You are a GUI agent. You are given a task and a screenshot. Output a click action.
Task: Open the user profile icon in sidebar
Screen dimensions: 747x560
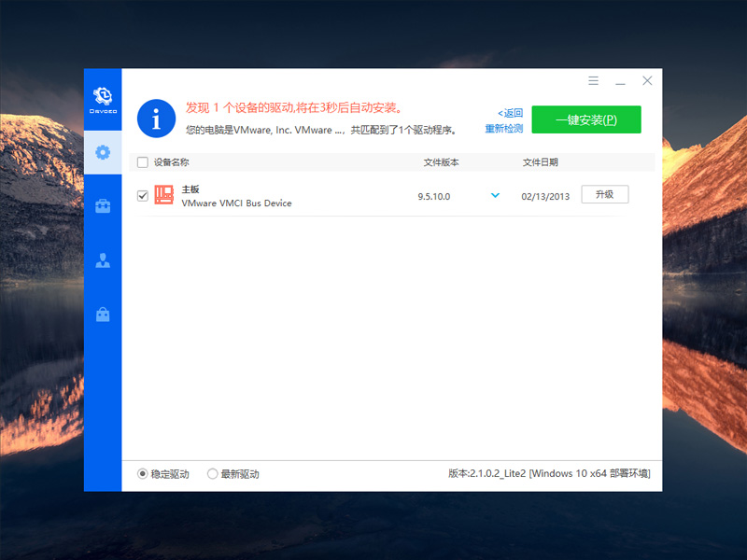pos(103,260)
